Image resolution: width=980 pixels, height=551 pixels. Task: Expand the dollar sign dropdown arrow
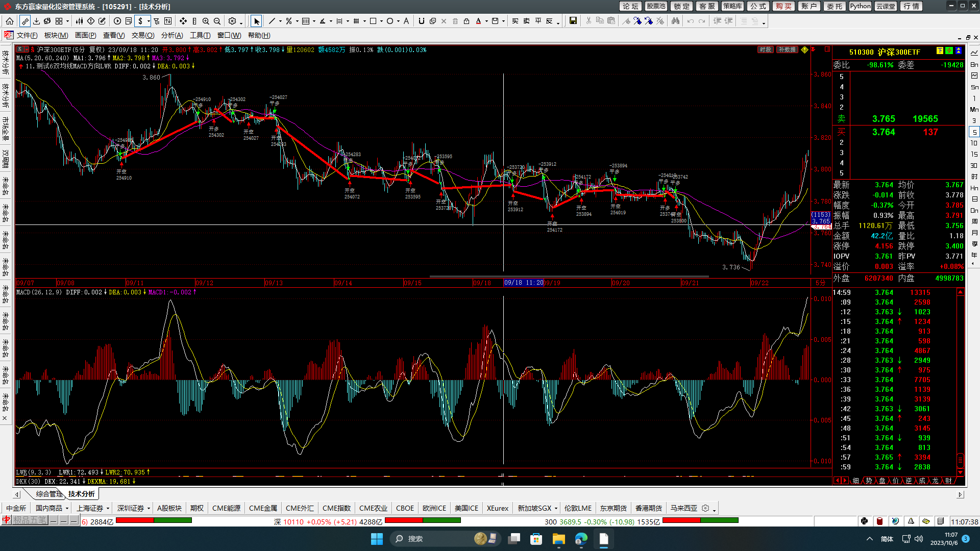(149, 21)
